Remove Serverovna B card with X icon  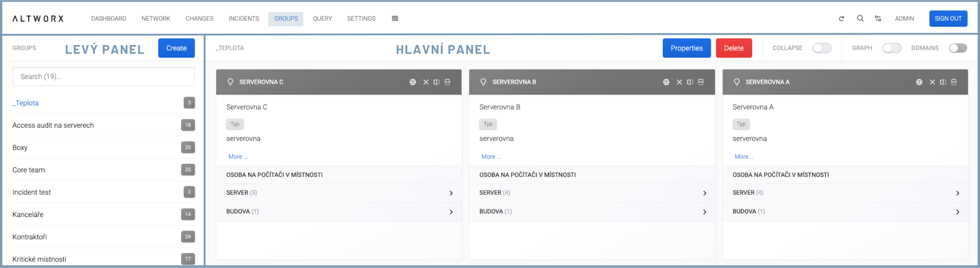(679, 82)
